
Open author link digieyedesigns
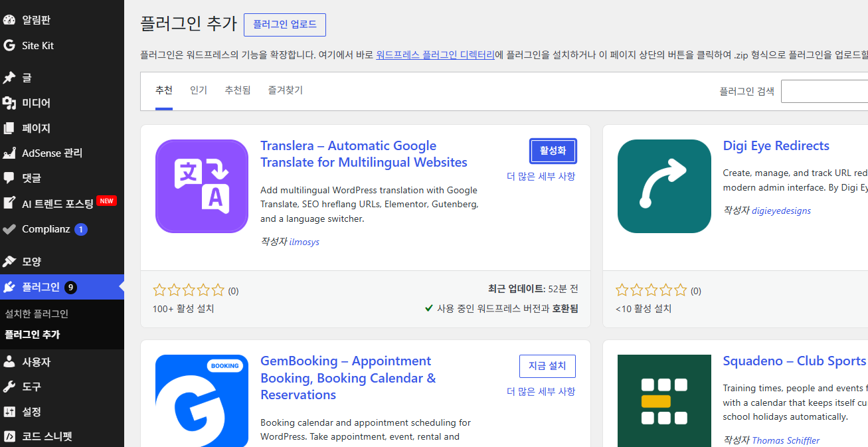pyautogui.click(x=781, y=211)
